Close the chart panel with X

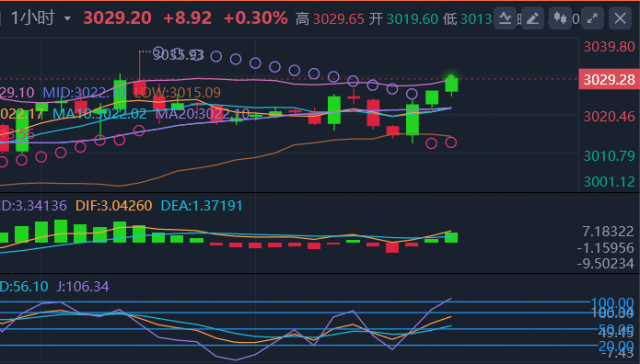tap(620, 18)
